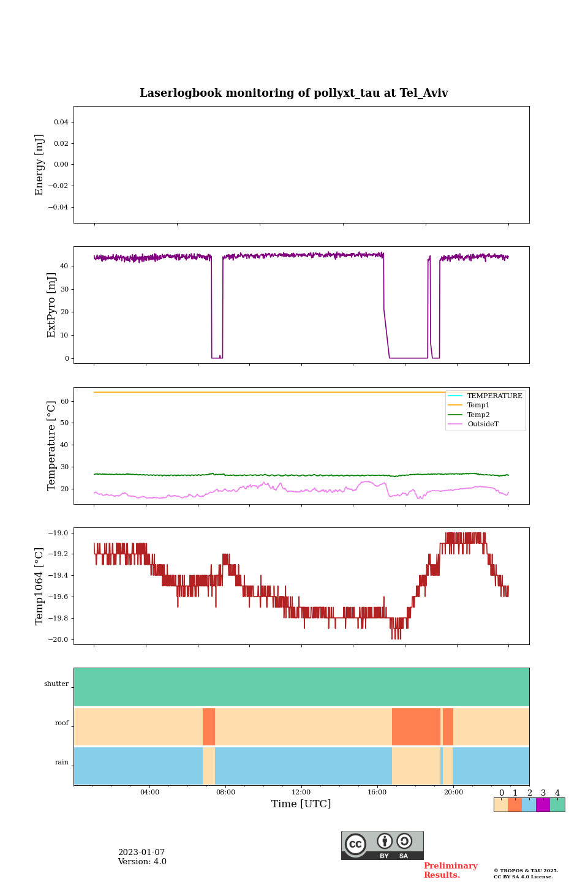Screen dimensions: 588x882
Task: Click the 12:00 tick label on time axis
Action: 301,793
